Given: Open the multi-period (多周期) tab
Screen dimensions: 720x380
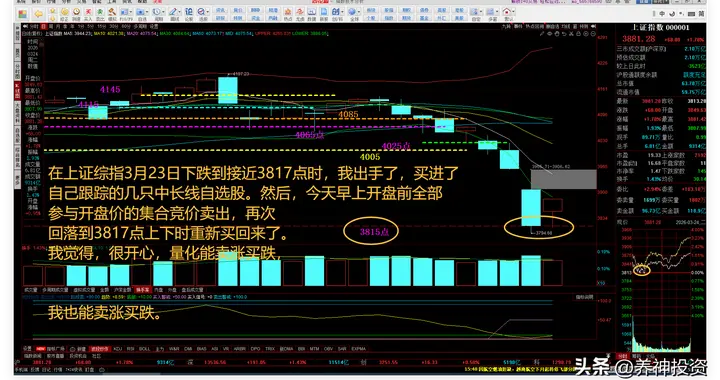Looking at the screenshot, I should tap(140, 27).
